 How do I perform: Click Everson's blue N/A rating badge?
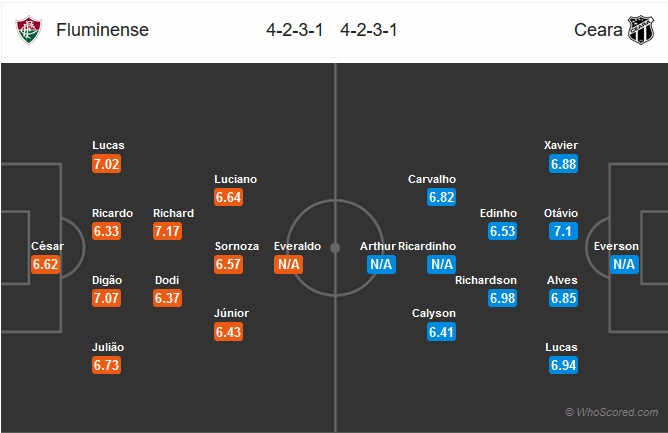[x=624, y=264]
